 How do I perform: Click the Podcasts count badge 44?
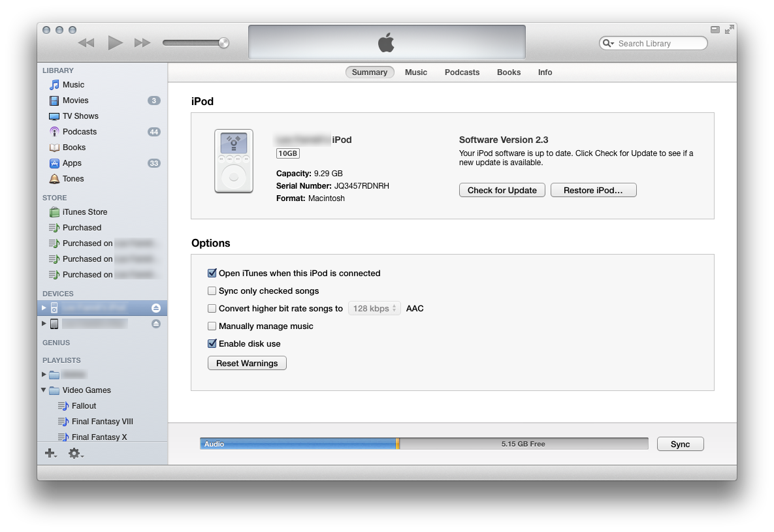[x=154, y=133]
